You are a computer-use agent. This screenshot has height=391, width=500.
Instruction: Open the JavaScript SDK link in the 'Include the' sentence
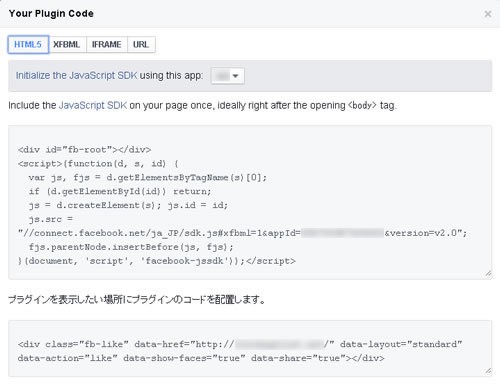[93, 105]
